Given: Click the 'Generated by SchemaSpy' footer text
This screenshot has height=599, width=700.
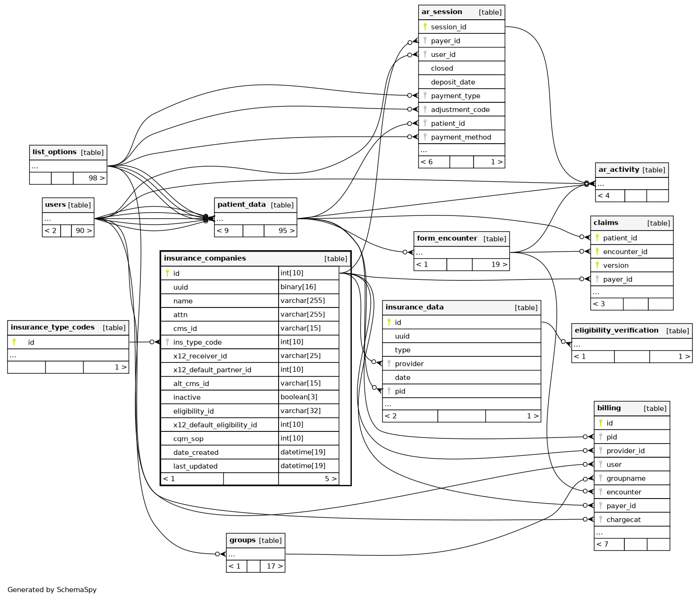Looking at the screenshot, I should [x=52, y=590].
